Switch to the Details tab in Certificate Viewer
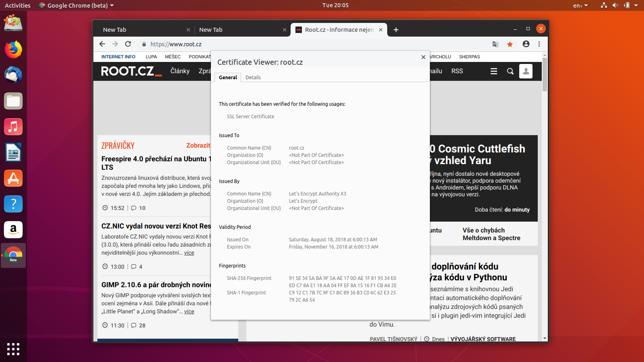This screenshot has height=362, width=644. coord(253,78)
